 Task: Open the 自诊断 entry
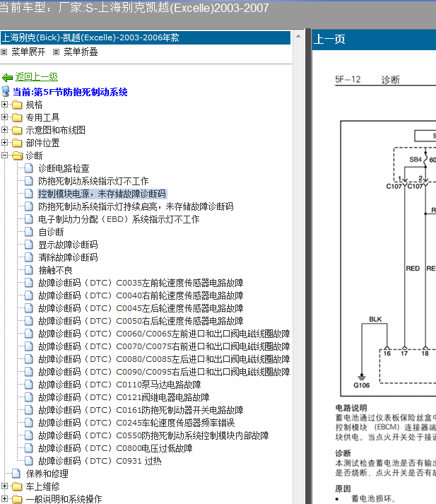[x=51, y=232]
